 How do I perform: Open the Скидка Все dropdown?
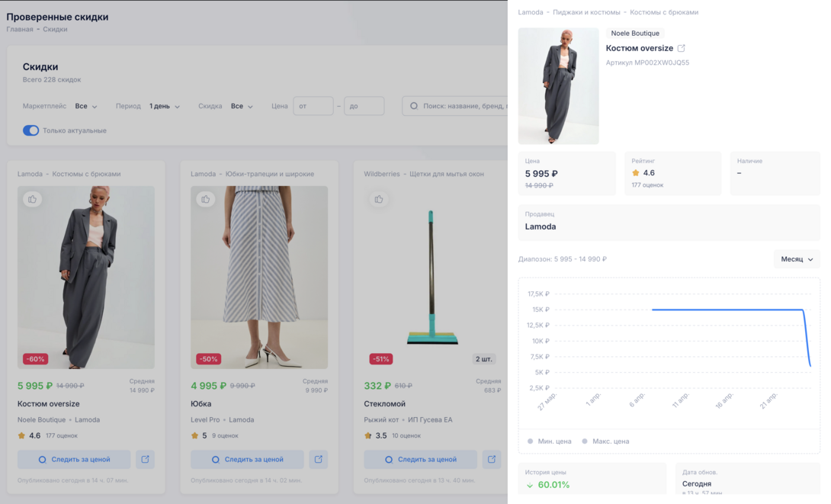242,106
